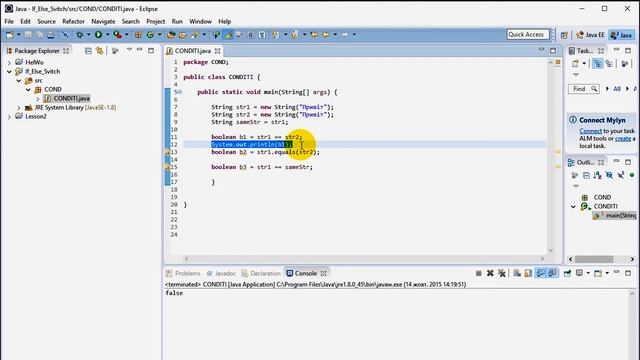Toggle Hide Fields in Outline view
Image resolution: width=640 pixels, height=360 pixels.
click(x=609, y=175)
